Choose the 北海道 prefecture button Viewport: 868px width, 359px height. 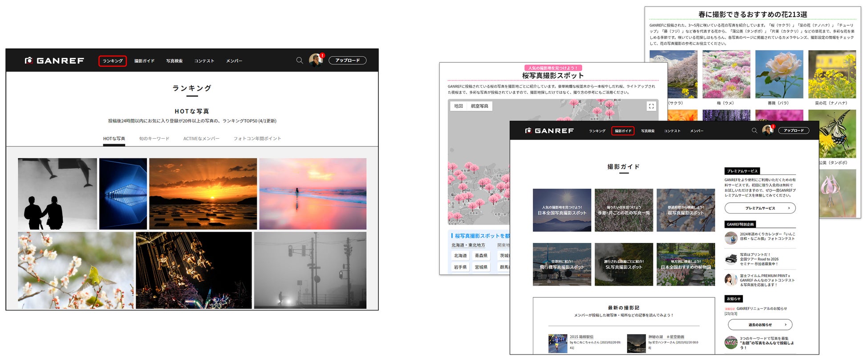[460, 256]
